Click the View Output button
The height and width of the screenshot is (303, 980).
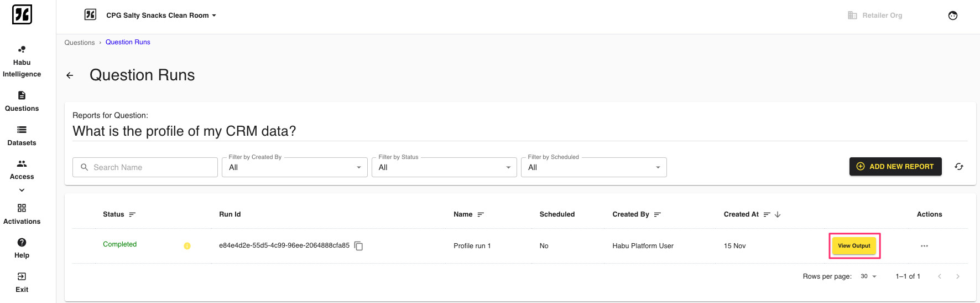tap(854, 246)
